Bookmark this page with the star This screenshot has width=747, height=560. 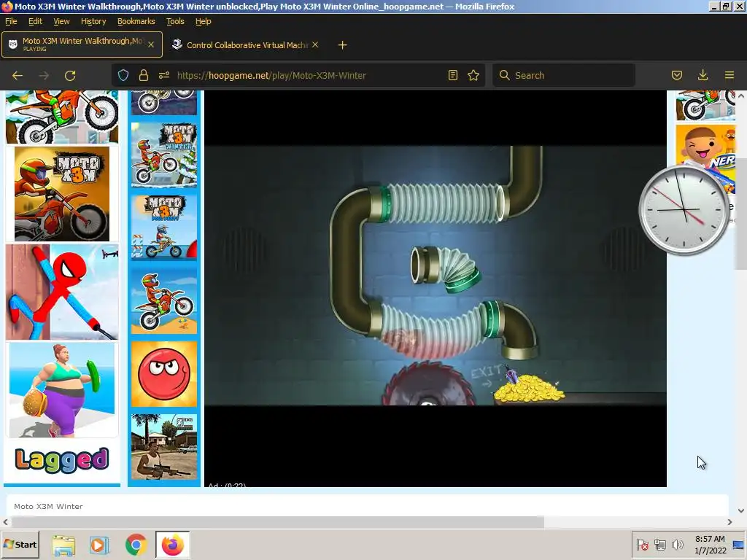coord(473,75)
